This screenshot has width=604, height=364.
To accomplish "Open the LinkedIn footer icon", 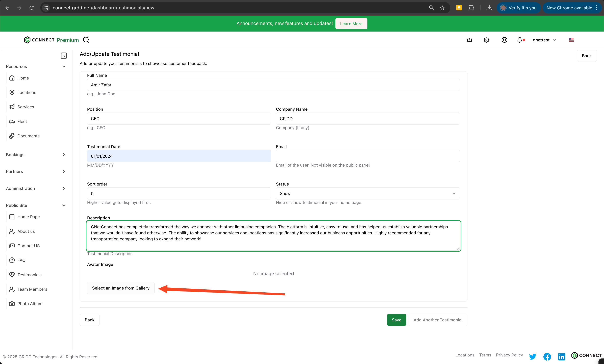I will (562, 357).
